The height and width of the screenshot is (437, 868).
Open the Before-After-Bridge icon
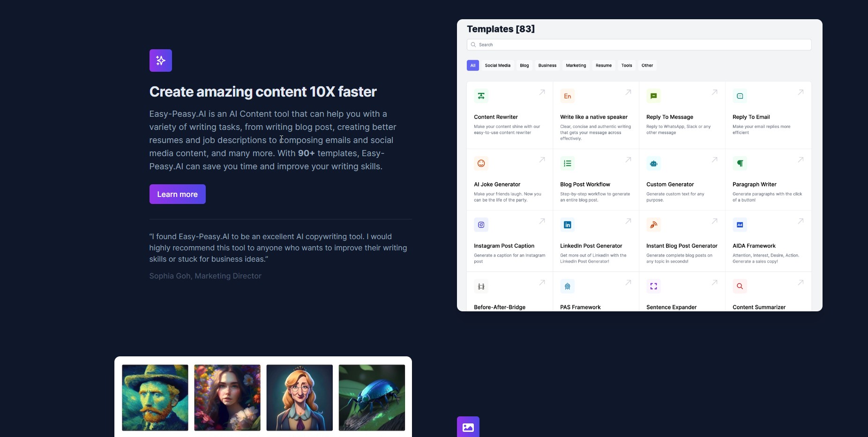click(481, 286)
